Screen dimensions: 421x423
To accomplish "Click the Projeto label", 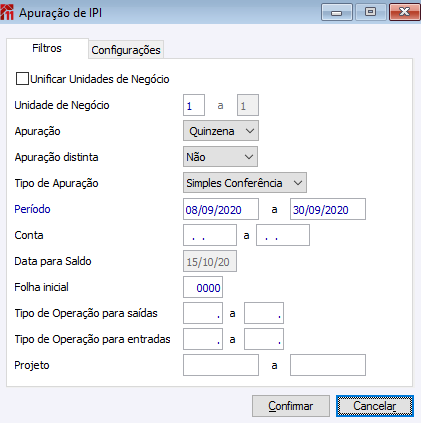I will [x=32, y=366].
